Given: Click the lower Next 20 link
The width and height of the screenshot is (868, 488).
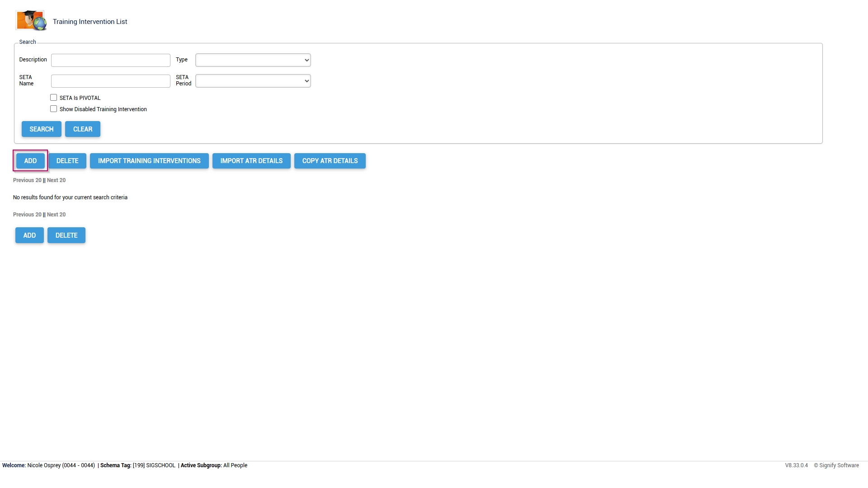Looking at the screenshot, I should (x=56, y=215).
